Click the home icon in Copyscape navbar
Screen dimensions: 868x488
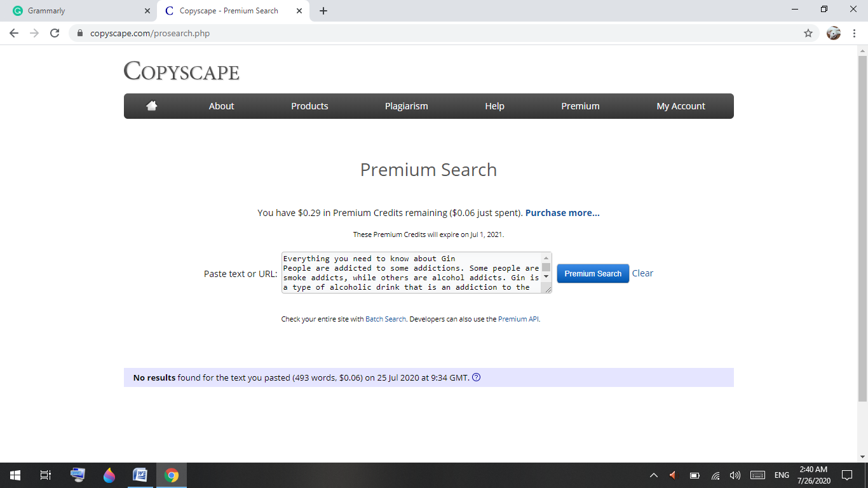point(151,106)
